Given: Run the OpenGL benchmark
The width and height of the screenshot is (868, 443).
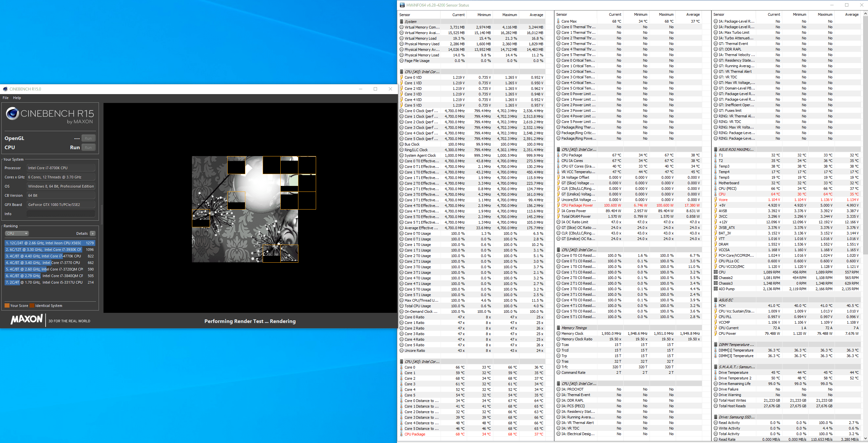Looking at the screenshot, I should (x=88, y=138).
